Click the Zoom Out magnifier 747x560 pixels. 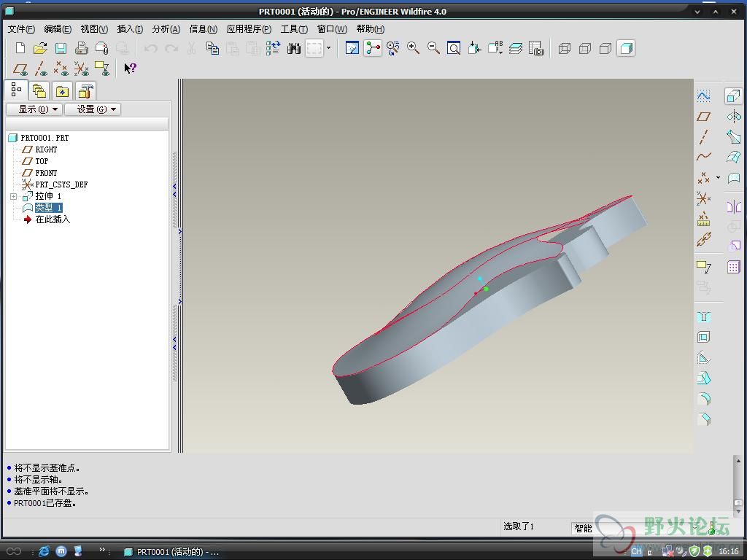coord(433,48)
